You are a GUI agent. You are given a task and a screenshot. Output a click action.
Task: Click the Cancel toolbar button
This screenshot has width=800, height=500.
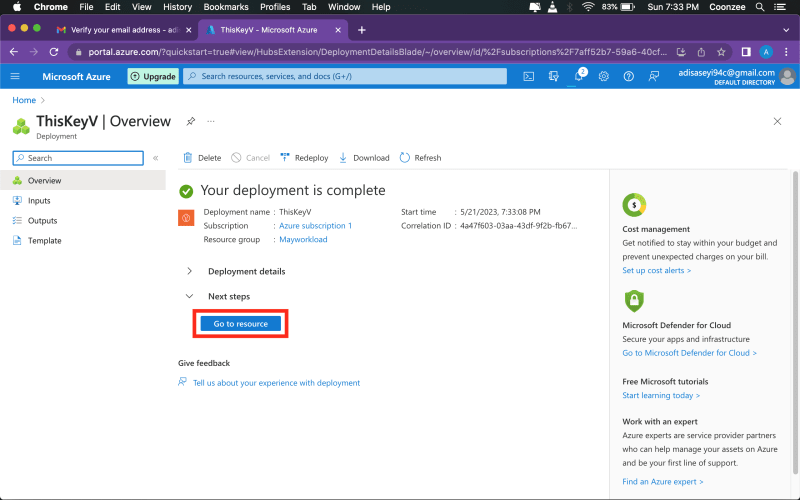[250, 158]
